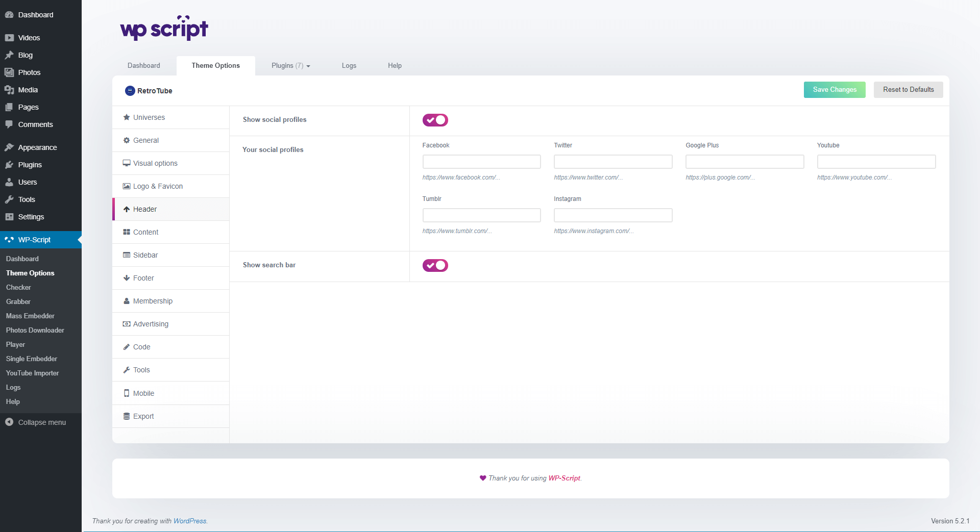Click the Visual options monitor icon
This screenshot has width=980, height=532.
pyautogui.click(x=127, y=163)
